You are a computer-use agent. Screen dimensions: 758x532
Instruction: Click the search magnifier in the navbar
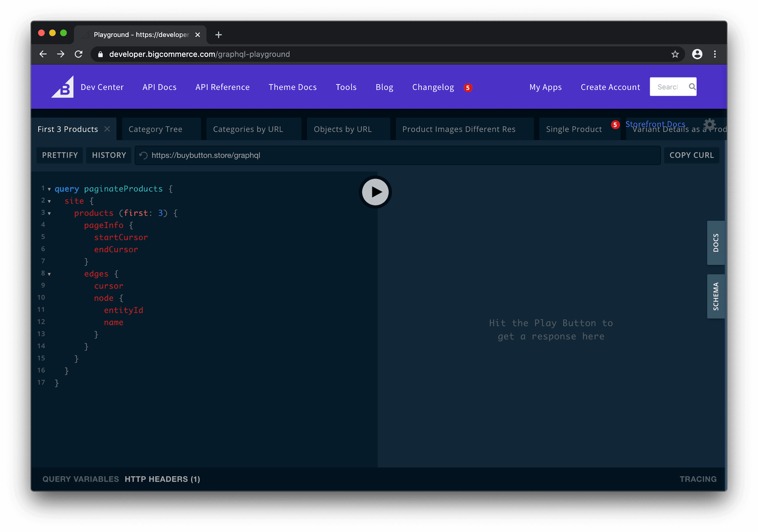point(692,86)
